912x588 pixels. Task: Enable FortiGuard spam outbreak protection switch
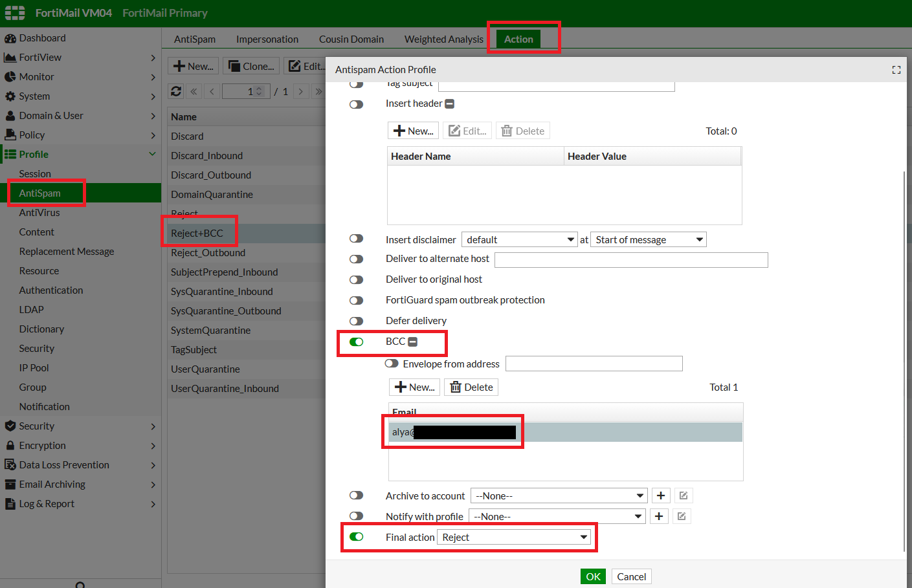coord(357,301)
